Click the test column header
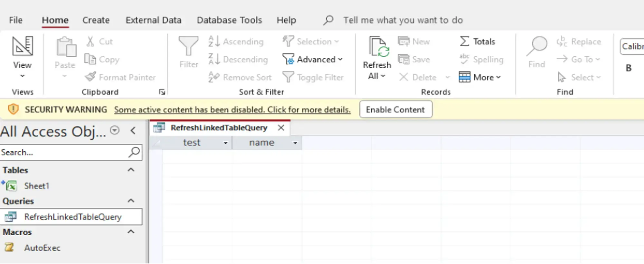 191,143
